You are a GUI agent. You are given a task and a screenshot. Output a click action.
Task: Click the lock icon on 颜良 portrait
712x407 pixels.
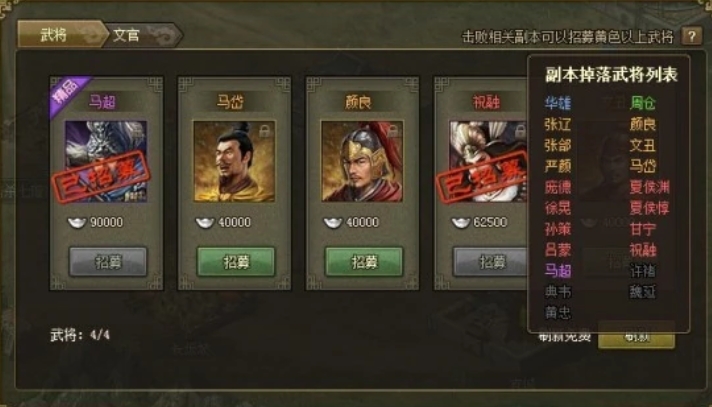392,131
